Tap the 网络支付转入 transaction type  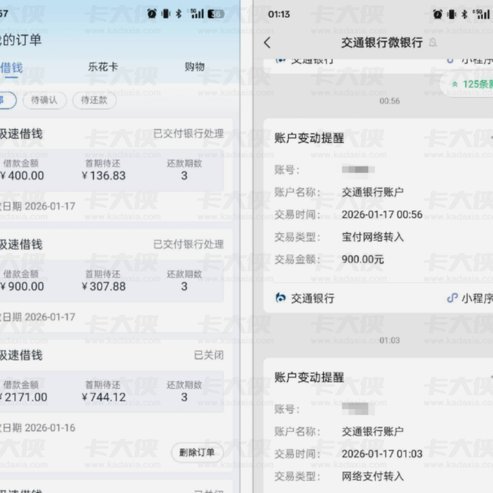[x=373, y=476]
